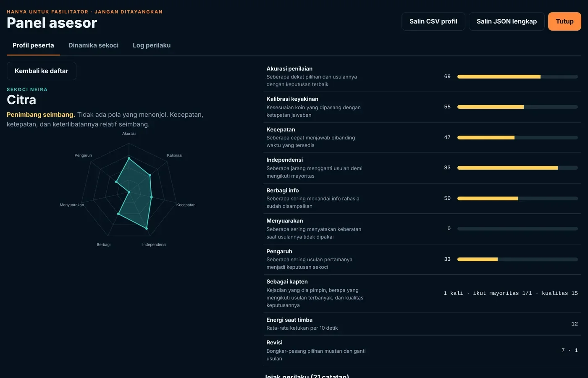Click the Energi saat timba value 12

pos(575,324)
